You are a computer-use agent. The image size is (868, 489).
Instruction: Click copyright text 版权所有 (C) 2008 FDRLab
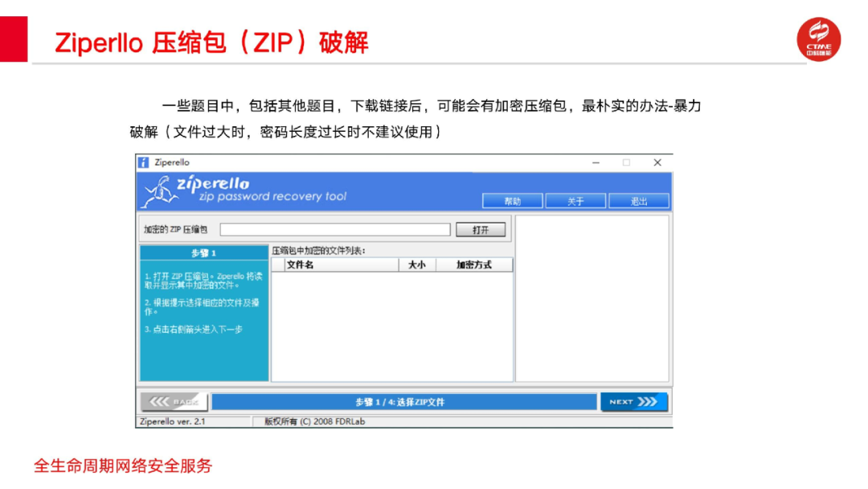tap(314, 421)
